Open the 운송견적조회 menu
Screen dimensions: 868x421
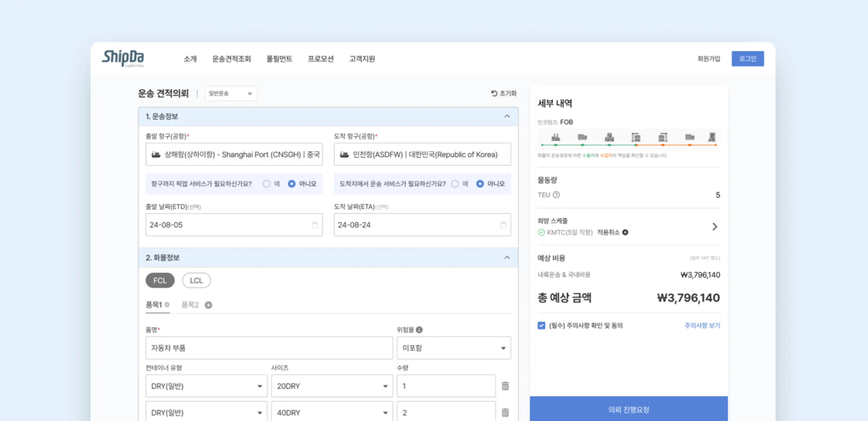coord(231,59)
